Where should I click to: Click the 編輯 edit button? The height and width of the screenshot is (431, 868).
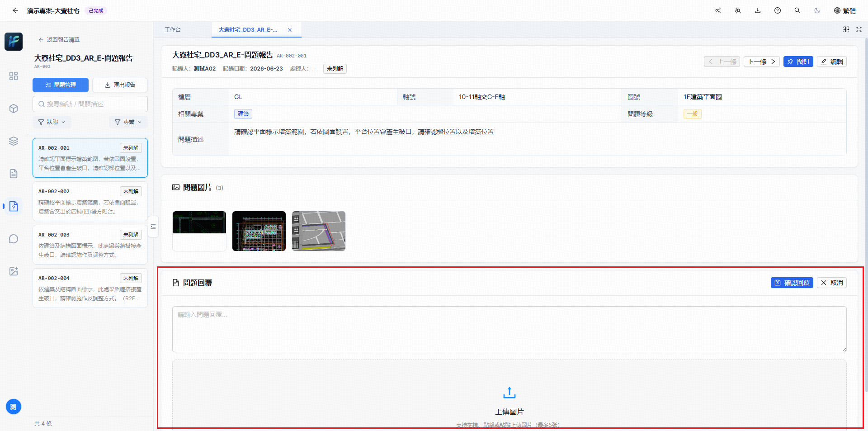click(x=832, y=62)
